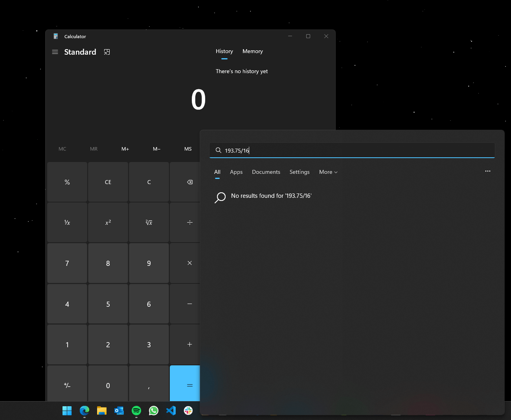Open Spotify from the taskbar
Screen dimensions: 511x420
(136, 411)
